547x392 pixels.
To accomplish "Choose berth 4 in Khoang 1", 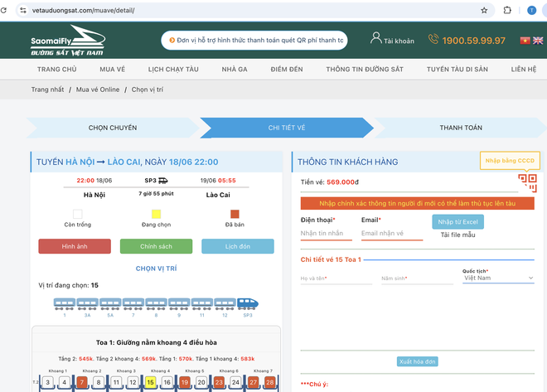I will click(x=64, y=382).
